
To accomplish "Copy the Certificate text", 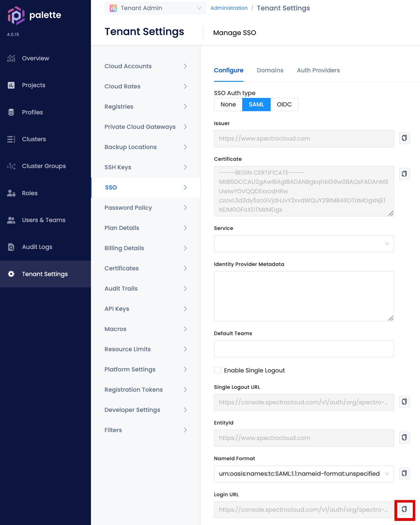I will (404, 174).
